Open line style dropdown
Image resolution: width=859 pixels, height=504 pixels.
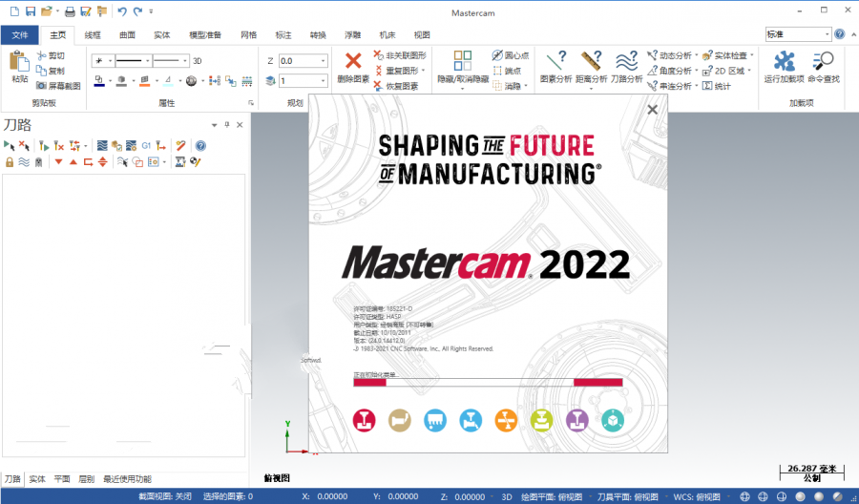[147, 61]
